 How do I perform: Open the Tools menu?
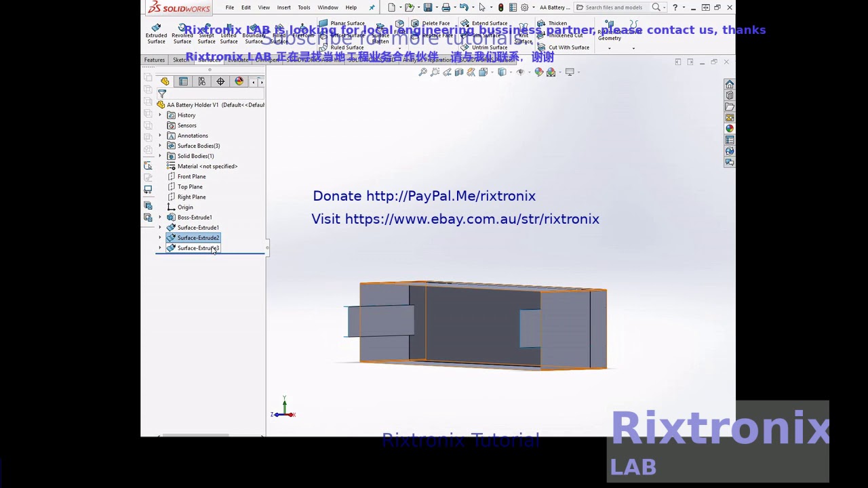pos(304,7)
